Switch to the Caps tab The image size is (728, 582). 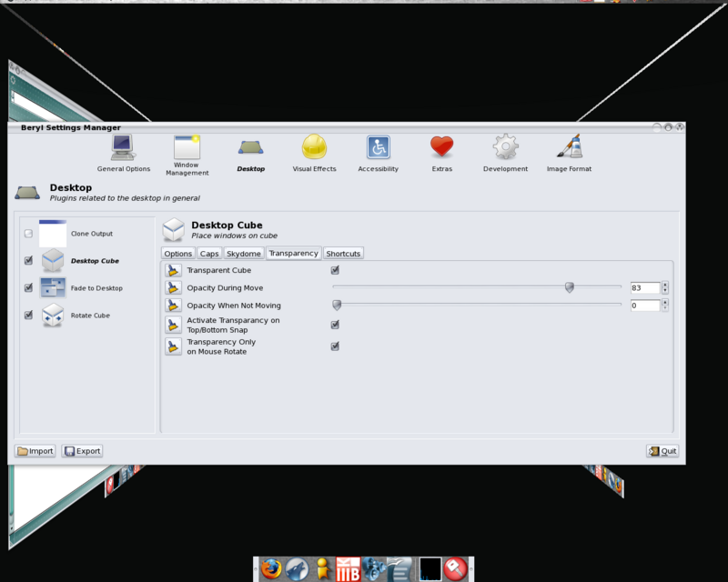pos(209,254)
